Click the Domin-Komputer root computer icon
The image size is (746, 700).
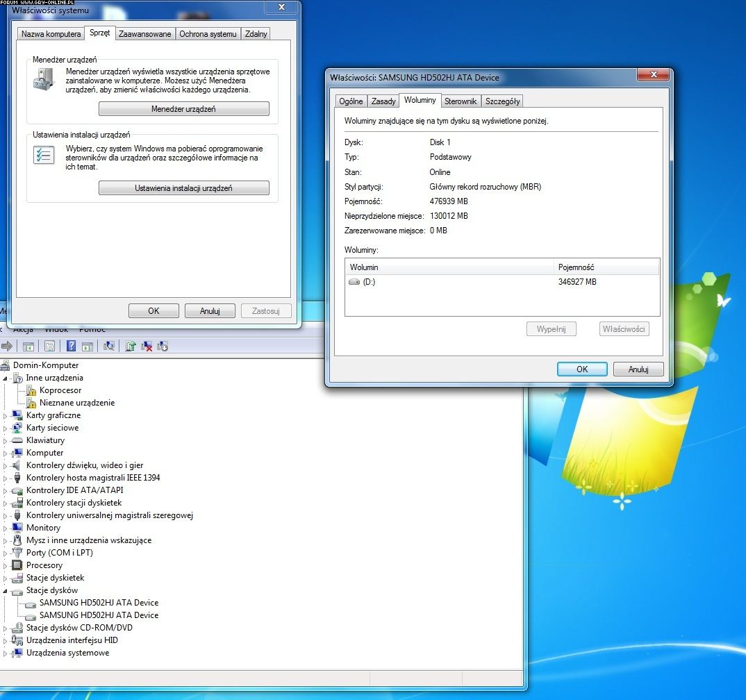coord(6,365)
